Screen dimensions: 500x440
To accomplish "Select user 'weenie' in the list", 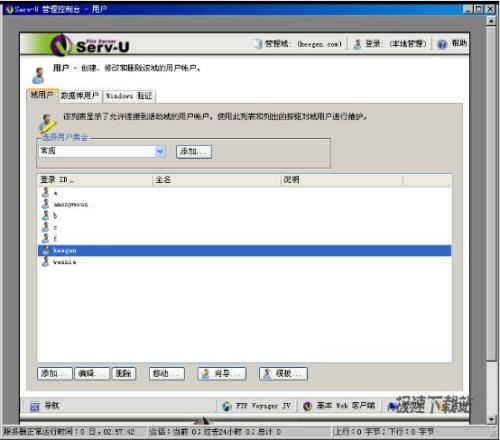I will click(65, 262).
